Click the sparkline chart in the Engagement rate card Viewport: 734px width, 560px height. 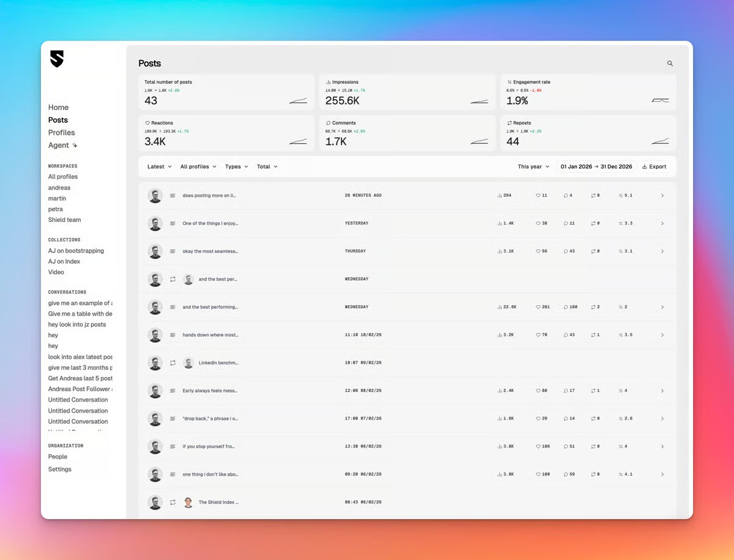660,101
